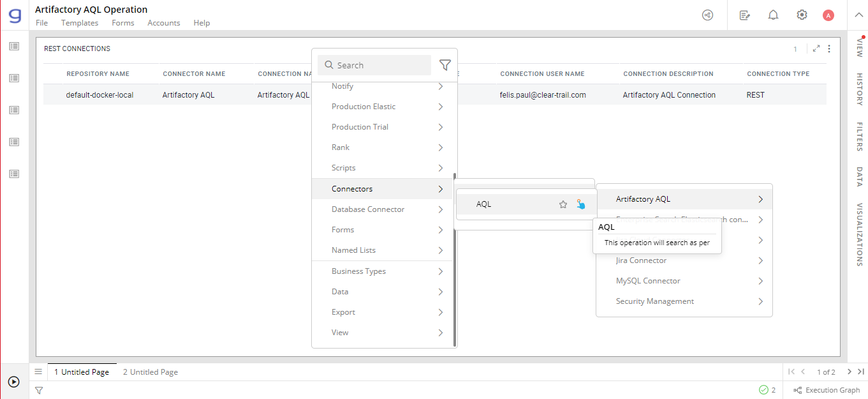The width and height of the screenshot is (868, 399).
Task: Open the Accounts menu
Action: click(x=164, y=23)
